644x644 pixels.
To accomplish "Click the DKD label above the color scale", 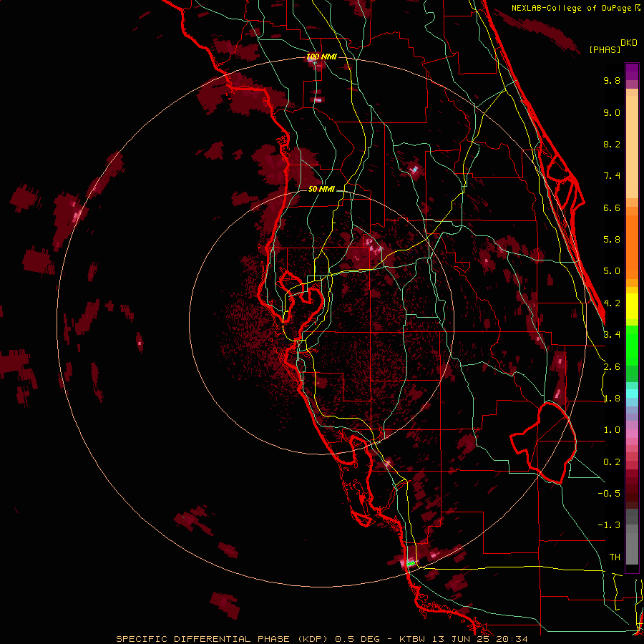I will 629,43.
